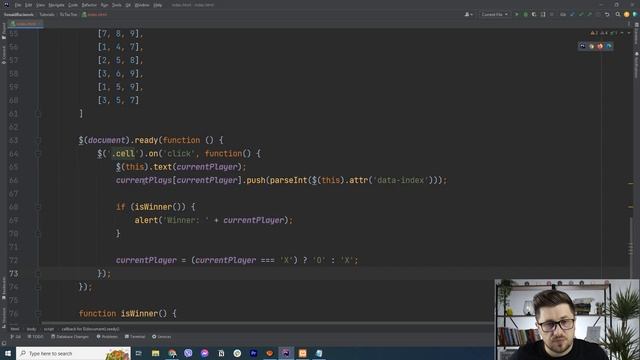This screenshot has width=640, height=360.
Task: Click line number 73 in the gutter
Action: (14, 273)
